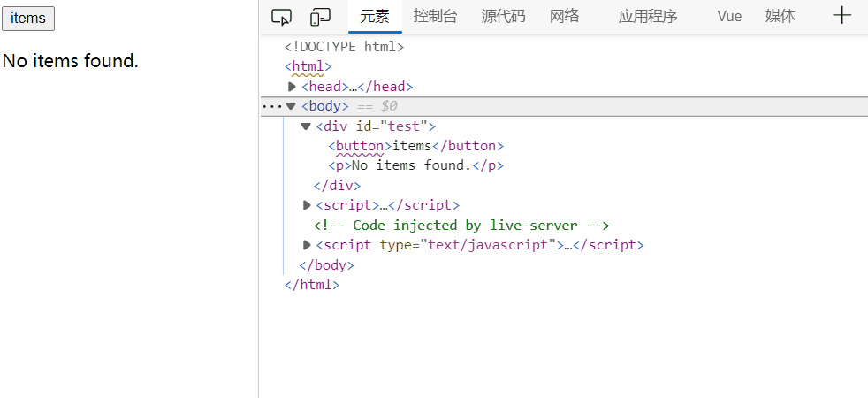Expand the first script node
This screenshot has width=868, height=398.
[x=307, y=205]
